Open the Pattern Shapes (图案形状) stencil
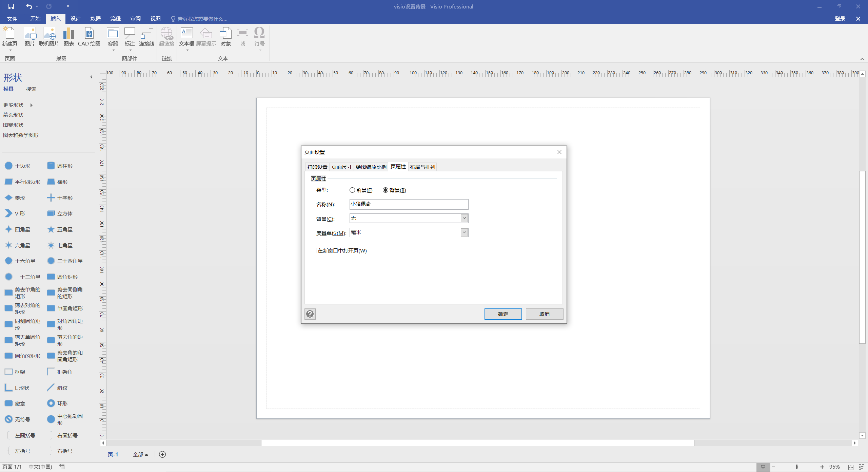868x472 pixels. (x=13, y=125)
